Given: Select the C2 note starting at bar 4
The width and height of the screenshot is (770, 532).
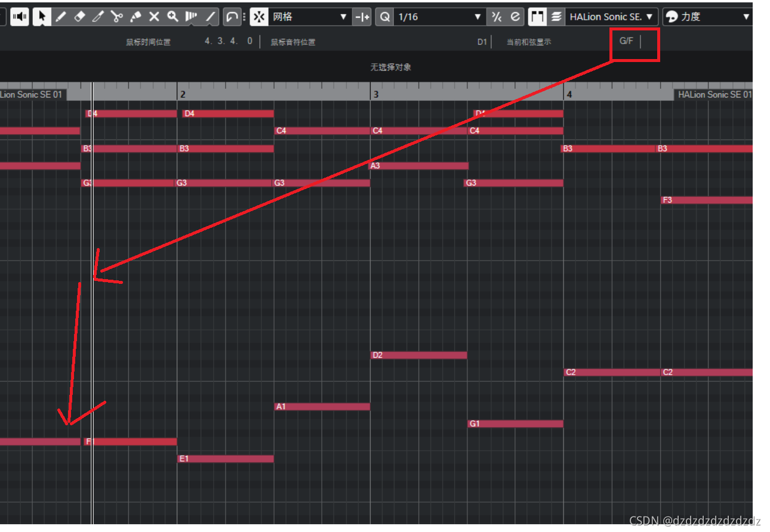Looking at the screenshot, I should tap(612, 372).
